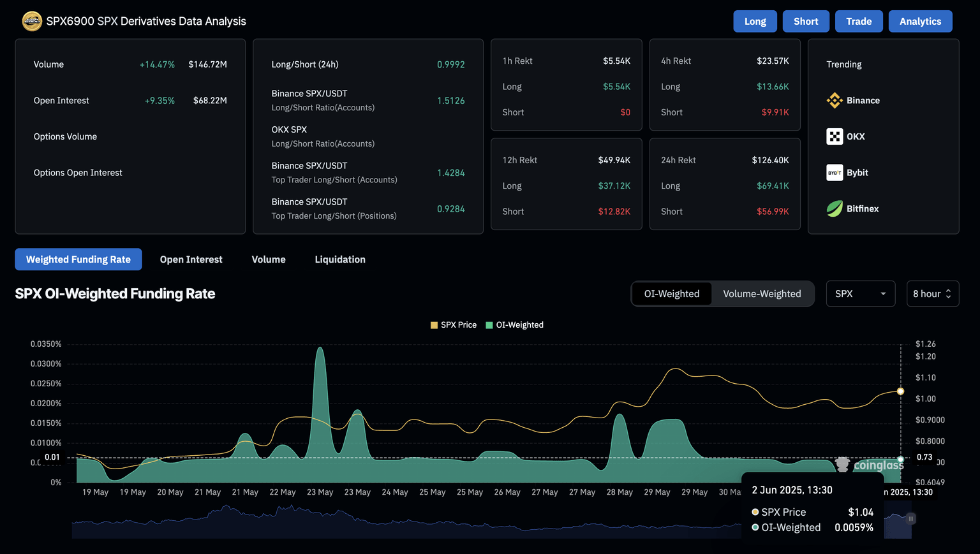Open the Liquidation tab
980x554 pixels.
point(340,259)
